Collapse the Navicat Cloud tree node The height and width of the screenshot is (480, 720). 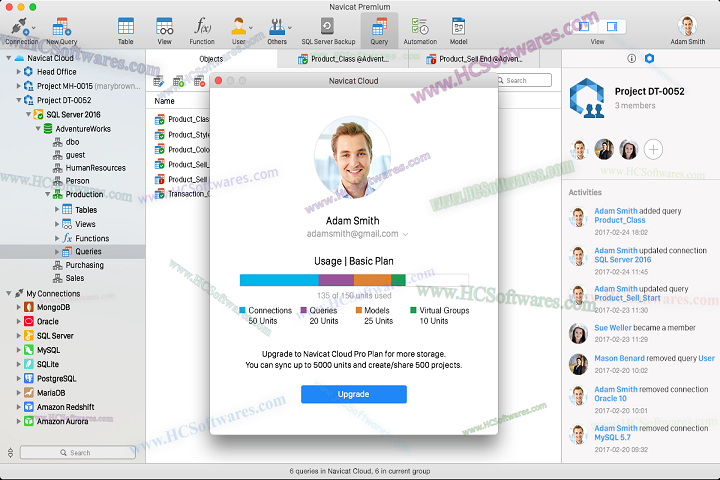pyautogui.click(x=8, y=58)
